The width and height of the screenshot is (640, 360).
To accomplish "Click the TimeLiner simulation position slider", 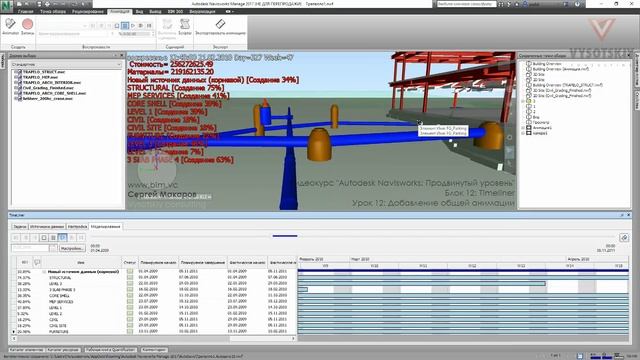I will 285,236.
